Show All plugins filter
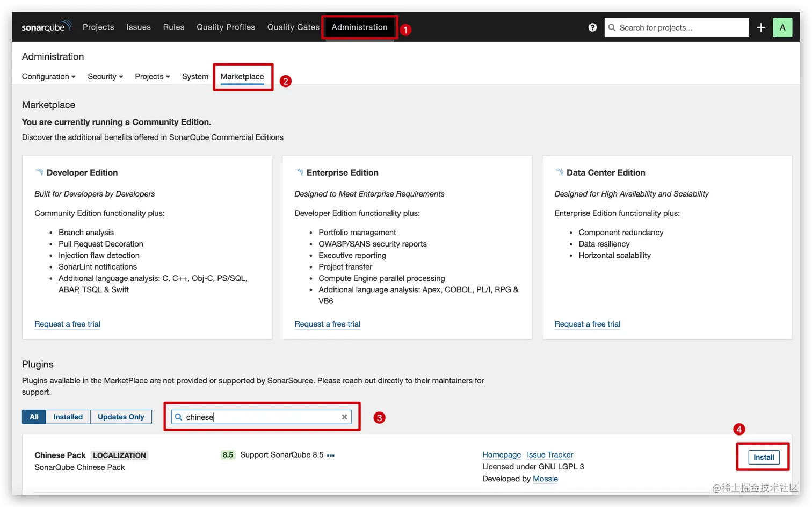This screenshot has height=507, width=812. [x=34, y=417]
